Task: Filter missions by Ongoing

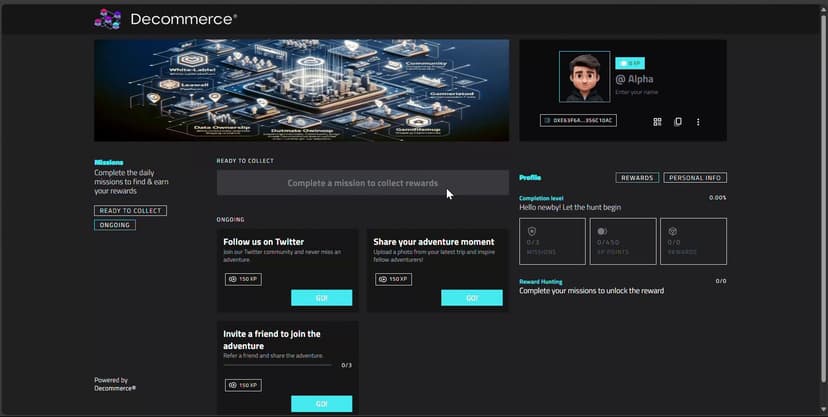Action: [x=114, y=225]
